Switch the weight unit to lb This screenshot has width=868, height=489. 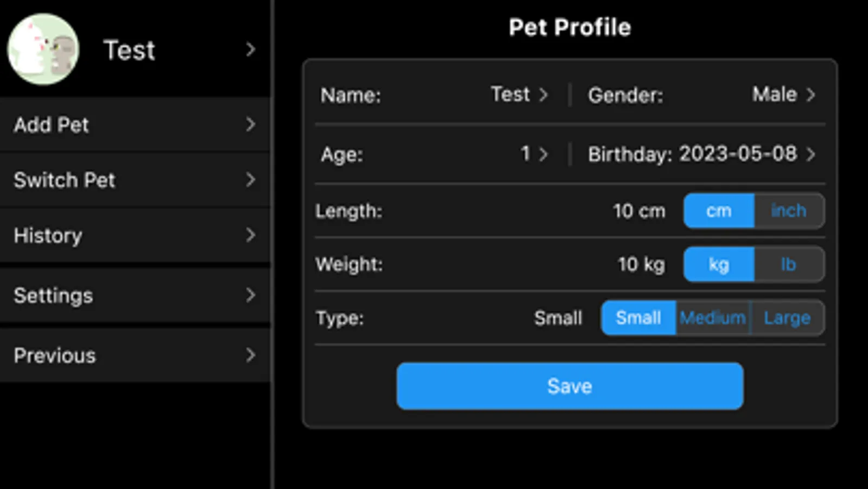click(789, 265)
